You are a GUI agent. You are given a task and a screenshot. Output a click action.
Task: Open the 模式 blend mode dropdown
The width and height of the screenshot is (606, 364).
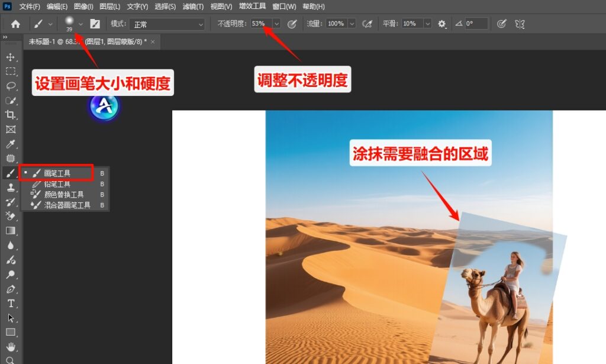(167, 24)
